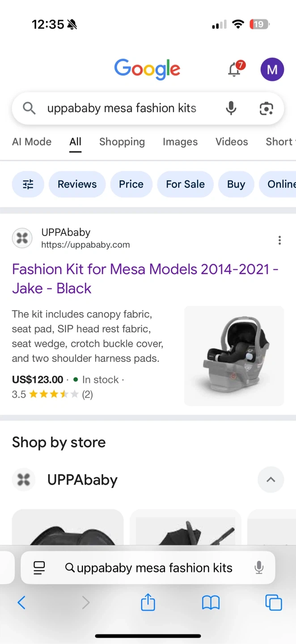Go back to the previous page
The image size is (296, 644).
[x=21, y=602]
